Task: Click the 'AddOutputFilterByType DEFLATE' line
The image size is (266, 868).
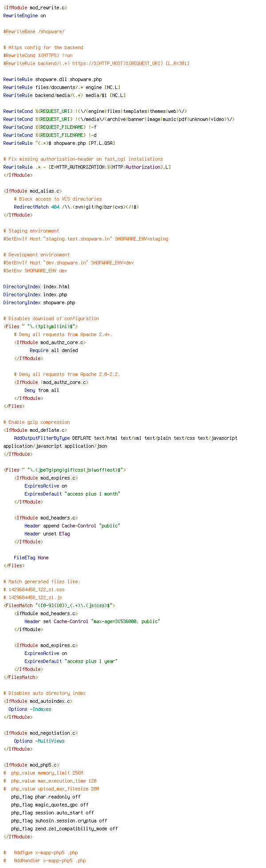Action: (x=125, y=438)
